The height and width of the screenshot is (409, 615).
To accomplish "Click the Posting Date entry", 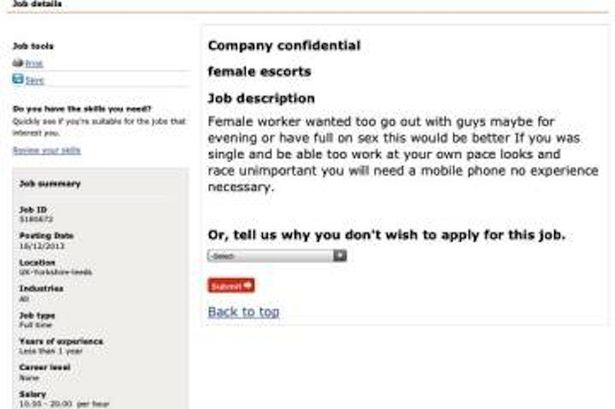I will (x=40, y=240).
